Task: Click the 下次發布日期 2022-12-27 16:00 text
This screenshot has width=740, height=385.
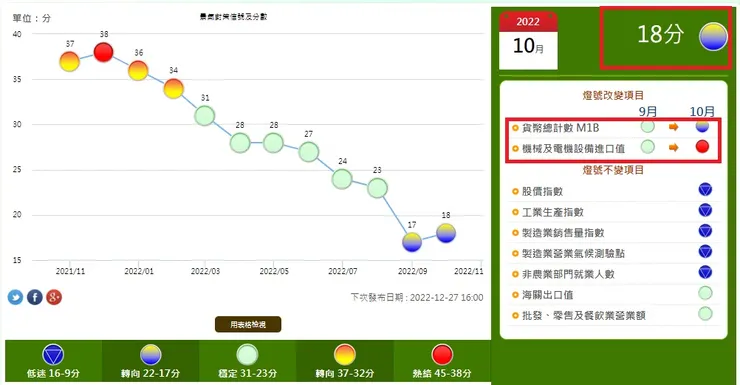Action: (x=417, y=298)
